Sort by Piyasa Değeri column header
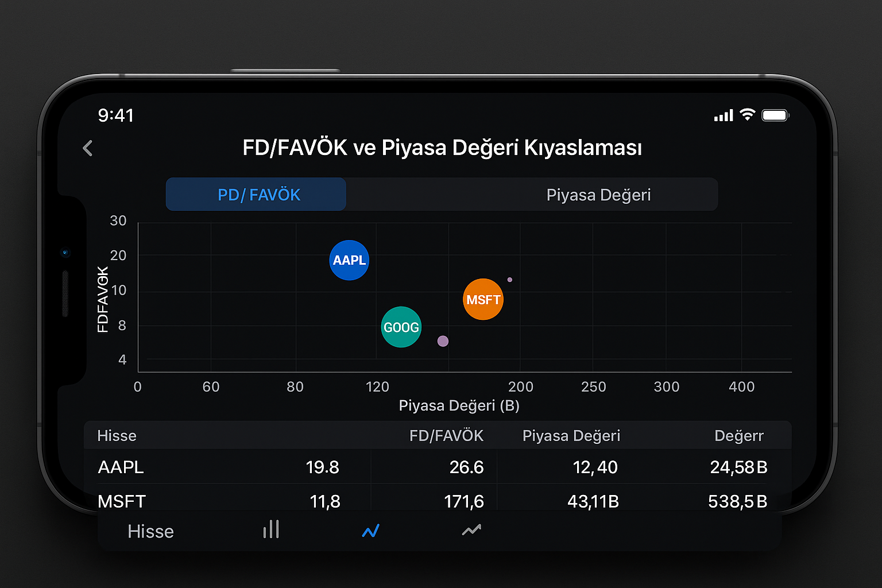The width and height of the screenshot is (882, 588). pos(571,436)
